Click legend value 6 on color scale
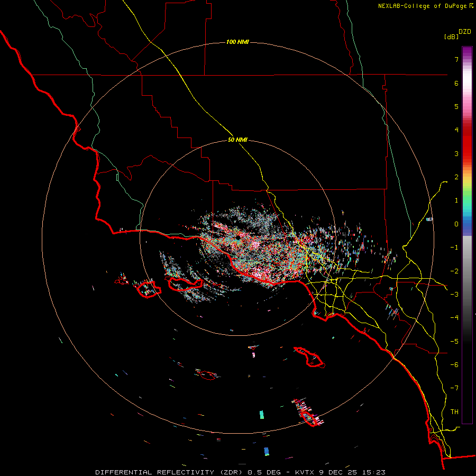Viewport: 476px width, 476px height. coord(456,83)
